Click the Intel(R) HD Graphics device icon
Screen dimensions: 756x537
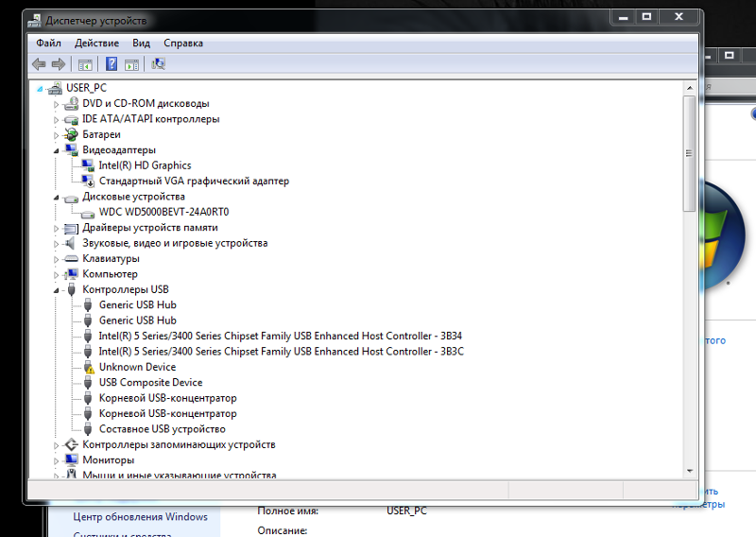click(x=88, y=165)
